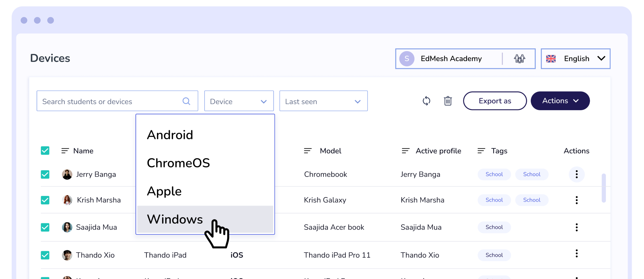Uncheck Jerry Banga's row checkbox
Viewport: 644px width, 279px height.
tap(45, 174)
